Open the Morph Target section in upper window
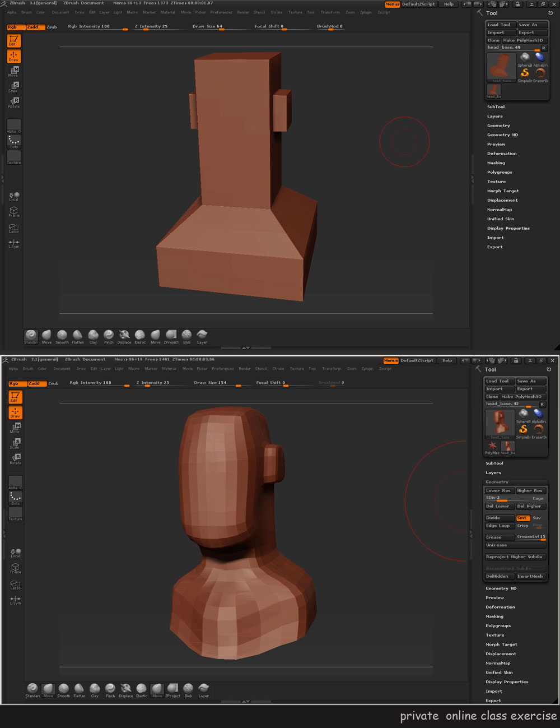Screen dimensions: 560x728 (502, 191)
